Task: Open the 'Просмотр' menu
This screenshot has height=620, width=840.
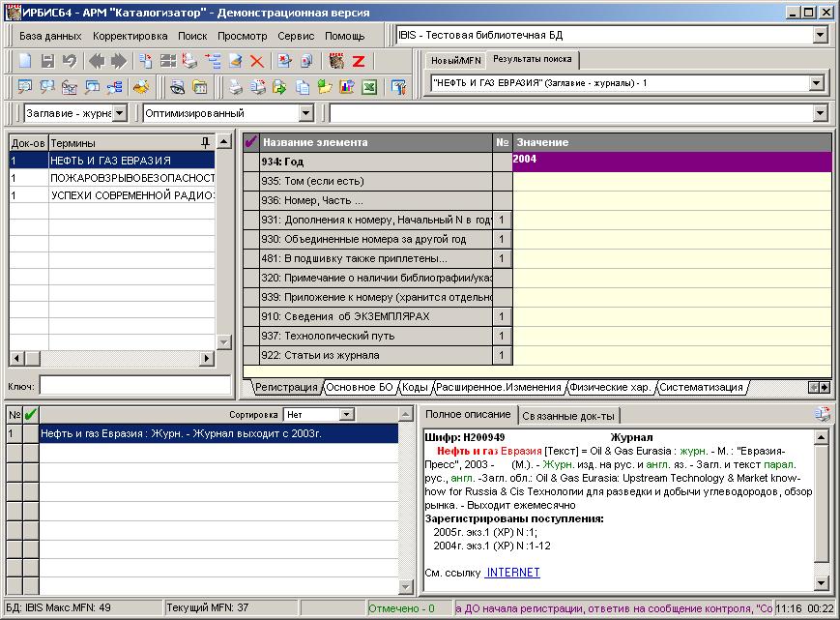Action: tap(243, 36)
